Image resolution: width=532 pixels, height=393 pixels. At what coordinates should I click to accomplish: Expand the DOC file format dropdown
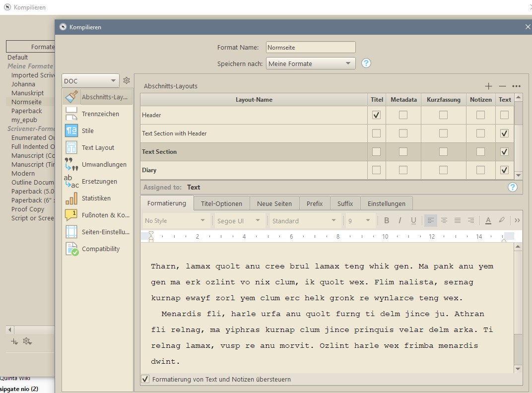pos(91,81)
